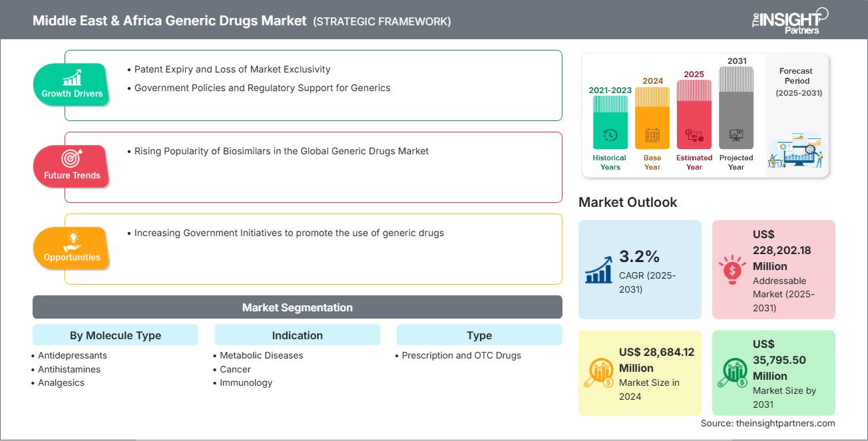This screenshot has height=441, width=868.
Task: Click the Historical Years clock icon
Action: tap(610, 136)
